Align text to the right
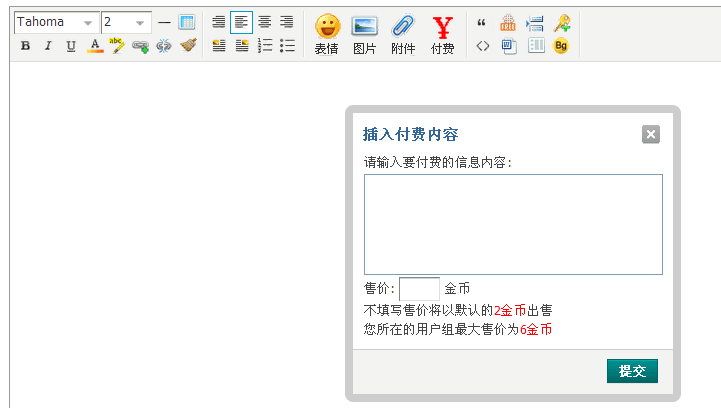721x408 pixels. click(x=287, y=22)
